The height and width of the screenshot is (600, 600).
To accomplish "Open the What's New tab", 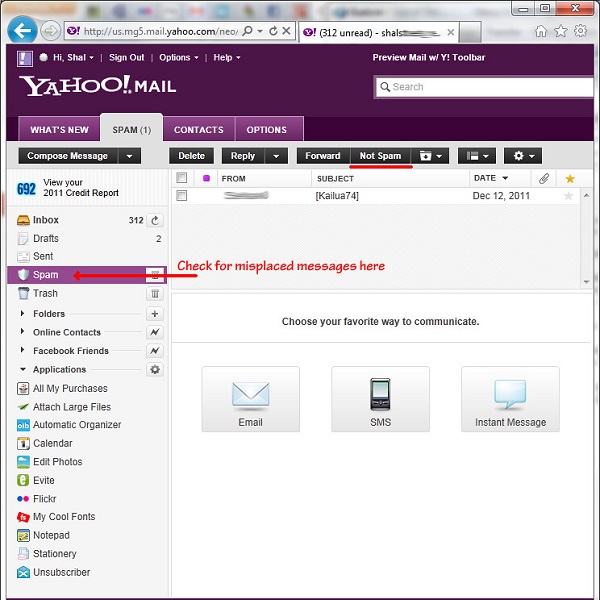I will 59,130.
